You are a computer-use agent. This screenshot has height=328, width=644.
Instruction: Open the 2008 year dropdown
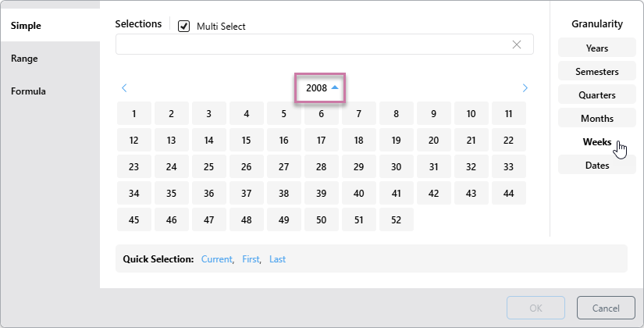(321, 88)
